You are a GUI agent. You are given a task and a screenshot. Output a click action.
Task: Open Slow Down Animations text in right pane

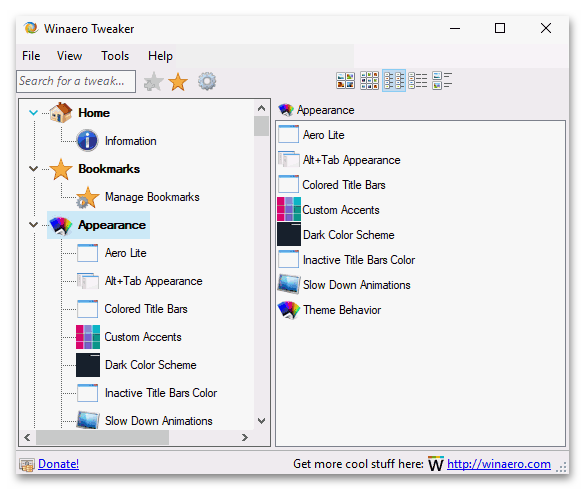tap(357, 285)
